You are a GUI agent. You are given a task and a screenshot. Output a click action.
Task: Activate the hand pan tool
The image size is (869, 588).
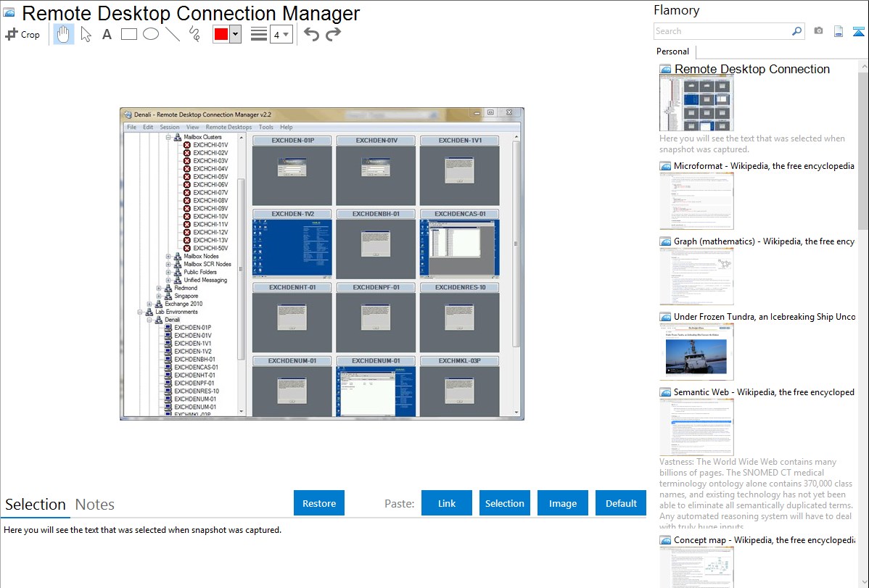[63, 34]
